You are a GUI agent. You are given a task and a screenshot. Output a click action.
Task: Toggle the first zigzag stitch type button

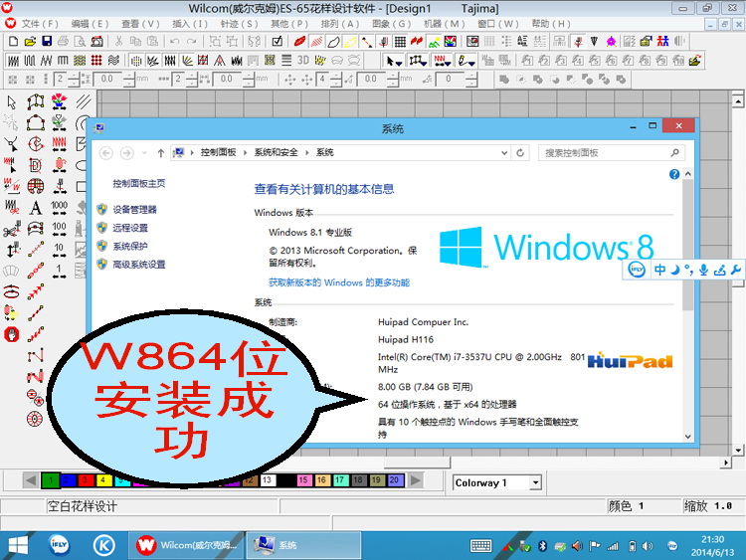click(x=13, y=61)
